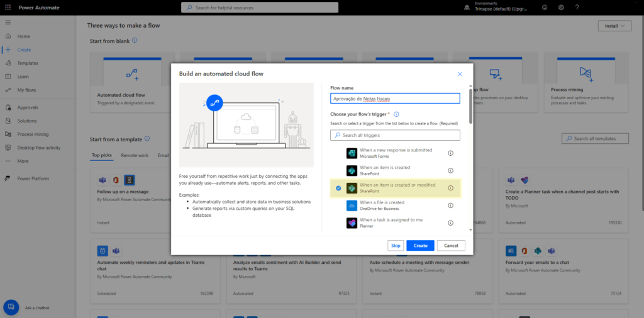Click the Desktop flow activity icon
The height and width of the screenshot is (318, 644).
coord(8,148)
